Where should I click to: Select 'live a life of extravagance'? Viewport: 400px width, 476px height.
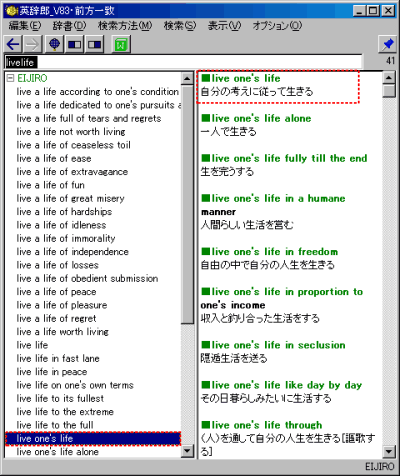72,172
